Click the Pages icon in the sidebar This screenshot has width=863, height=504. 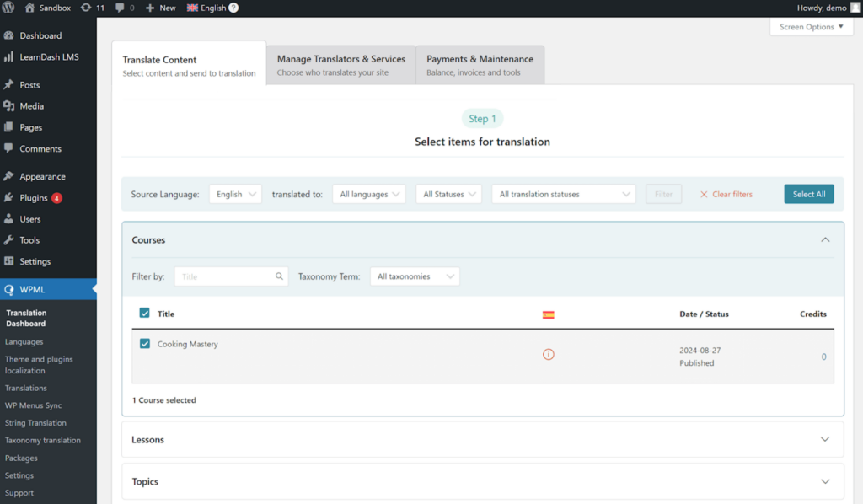coord(8,127)
